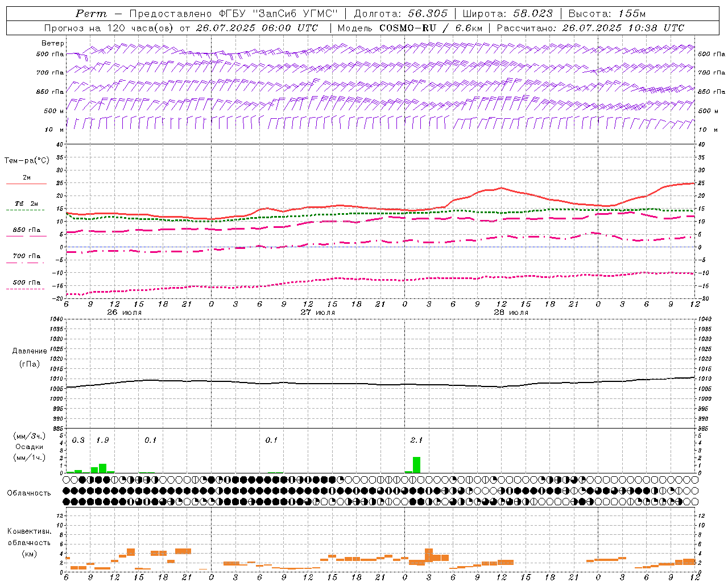Click the "2м" temperature legend entry
The height and width of the screenshot is (582, 728).
(x=27, y=177)
